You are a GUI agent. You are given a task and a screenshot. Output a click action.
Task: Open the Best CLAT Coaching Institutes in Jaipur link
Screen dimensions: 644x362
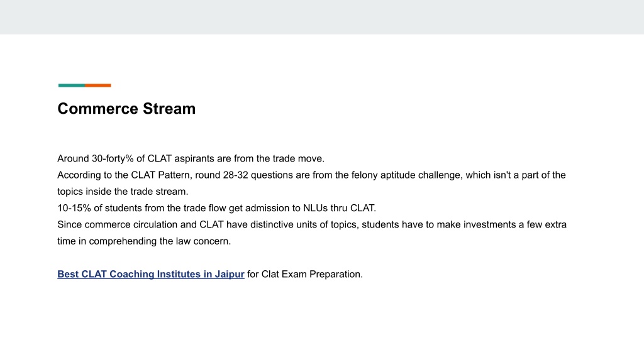[x=151, y=274]
